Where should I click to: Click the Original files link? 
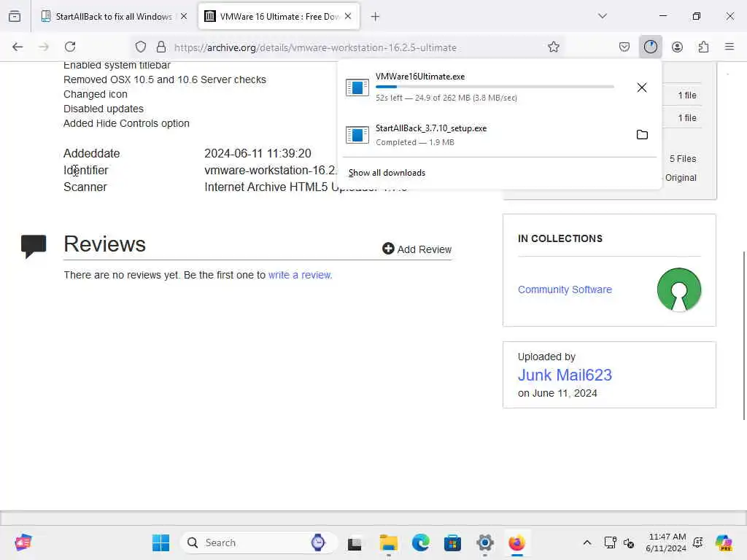[681, 178]
